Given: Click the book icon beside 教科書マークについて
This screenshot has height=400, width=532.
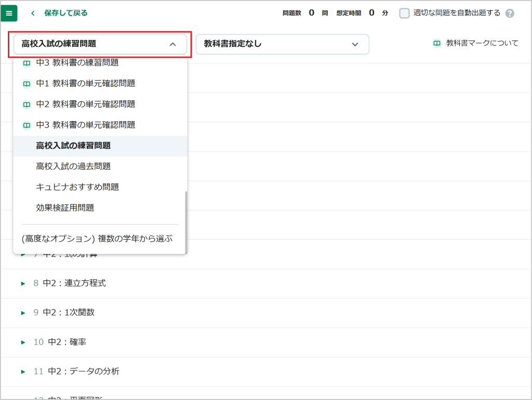Looking at the screenshot, I should (436, 44).
